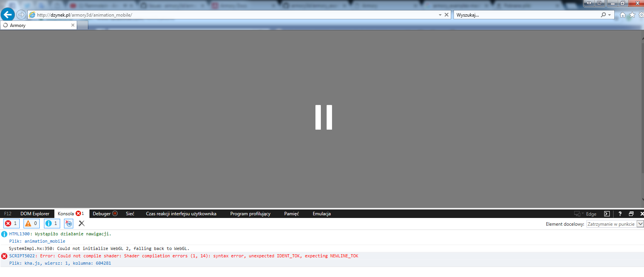
Task: Restore down the browser window
Action: coord(622,3)
